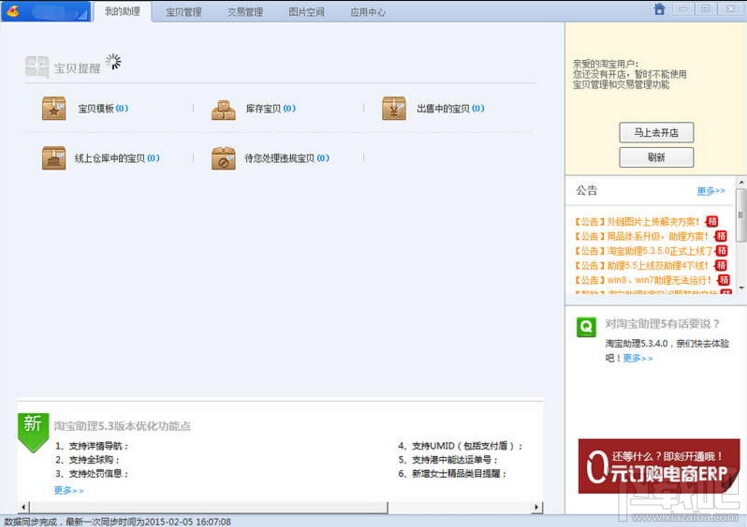Click the 线上仓库中的宝贝 (0) label

(117, 158)
